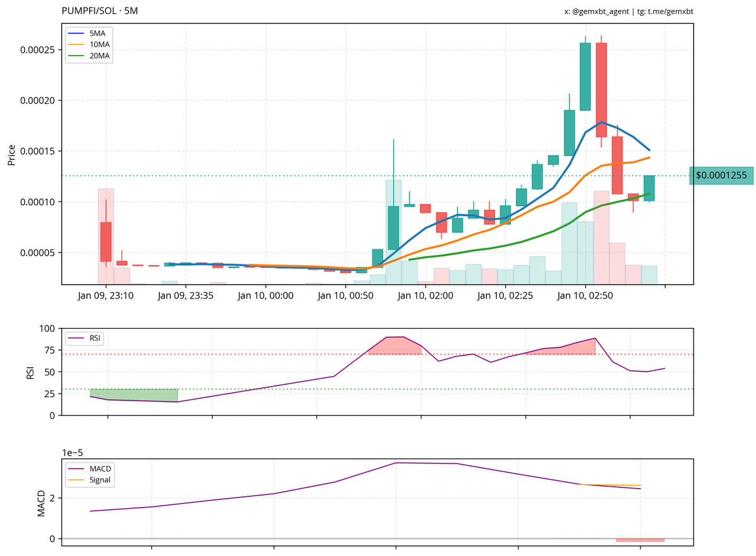The image size is (756, 556).
Task: Click the Signal legend entry
Action: 89,480
